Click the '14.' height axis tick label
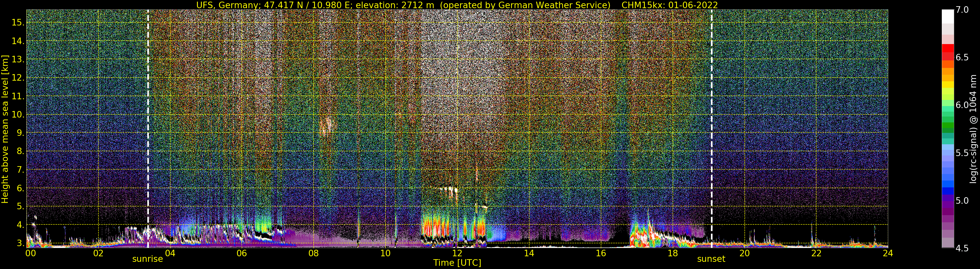The image size is (980, 269). (18, 41)
